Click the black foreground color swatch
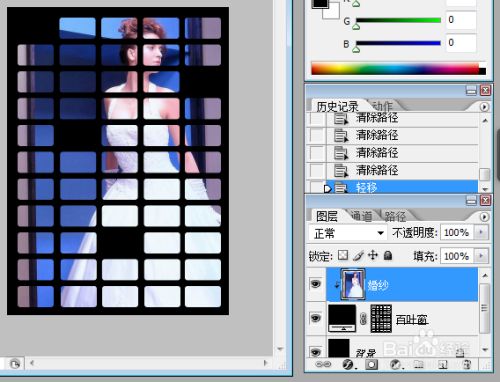This screenshot has height=382, width=500. coord(319,3)
